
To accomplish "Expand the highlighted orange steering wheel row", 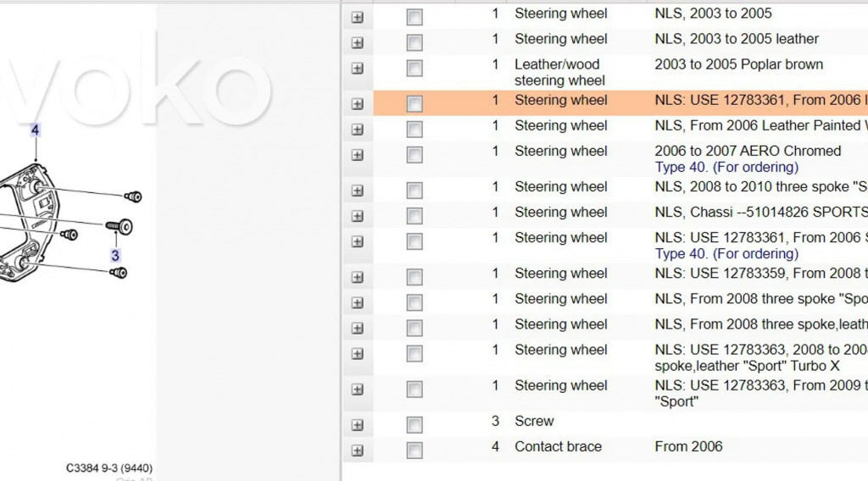I will pos(357,104).
